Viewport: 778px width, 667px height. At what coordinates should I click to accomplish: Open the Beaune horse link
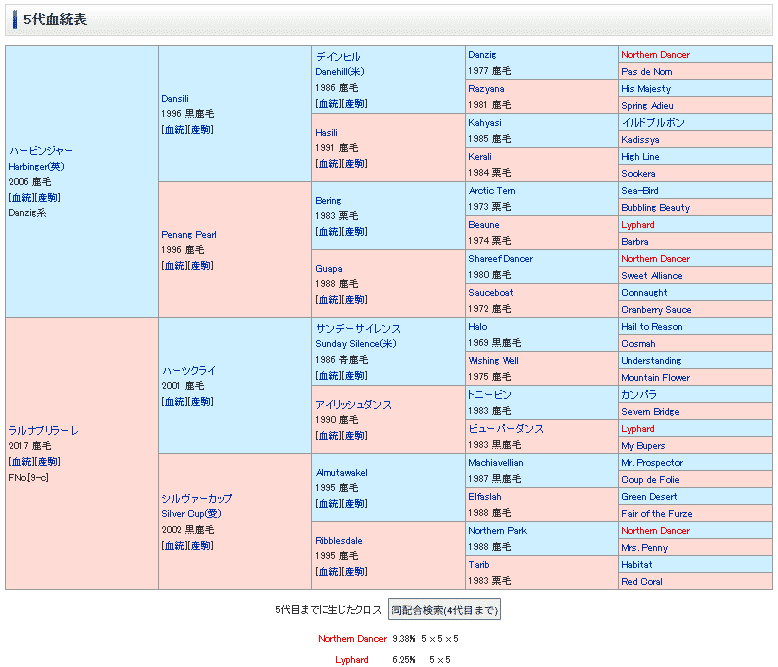484,225
